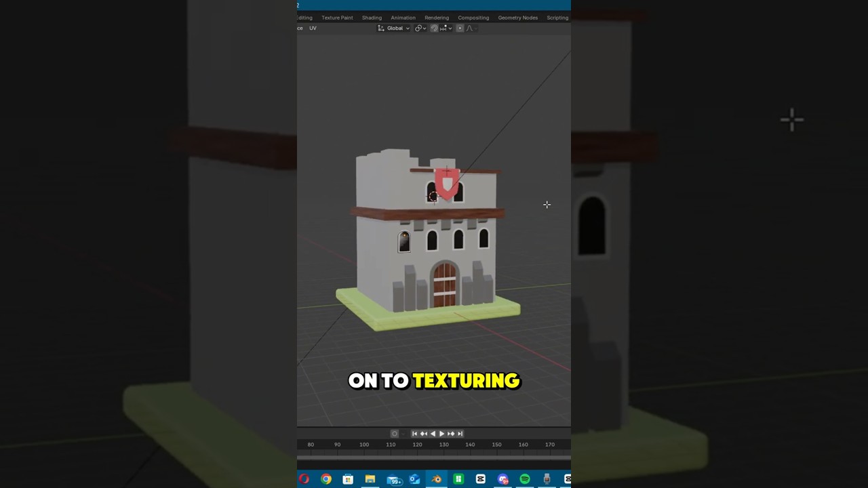Viewport: 868px width, 488px height.
Task: Toggle the Auto Keying record button
Action: (394, 434)
